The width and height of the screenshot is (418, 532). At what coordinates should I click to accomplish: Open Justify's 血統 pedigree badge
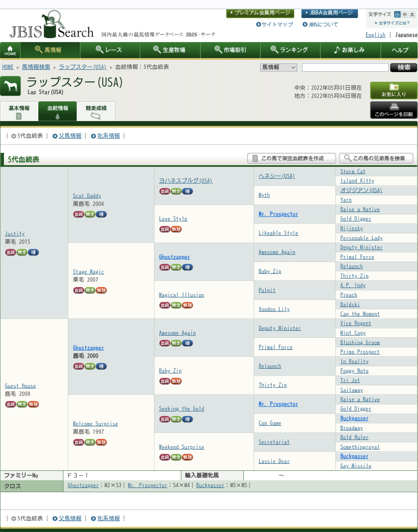pyautogui.click(x=10, y=252)
